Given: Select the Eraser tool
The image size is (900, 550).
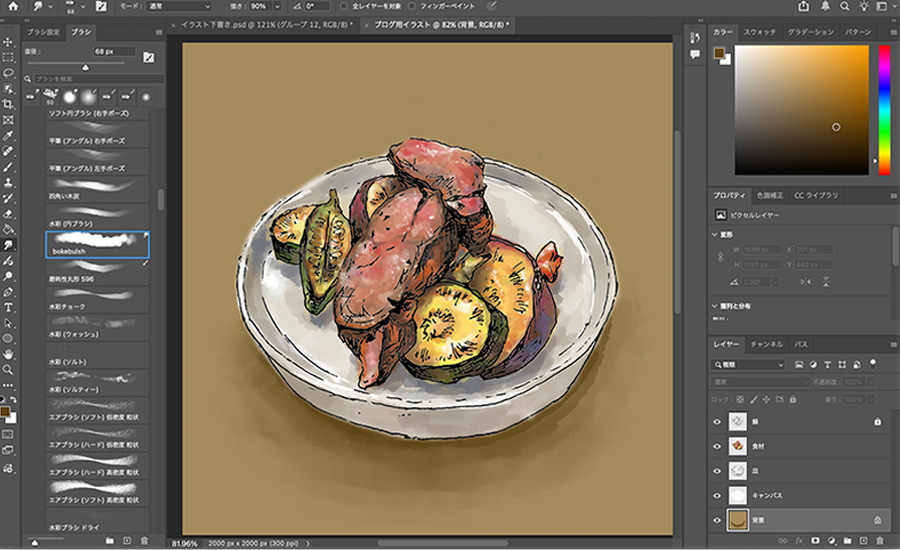Looking at the screenshot, I should (x=8, y=213).
